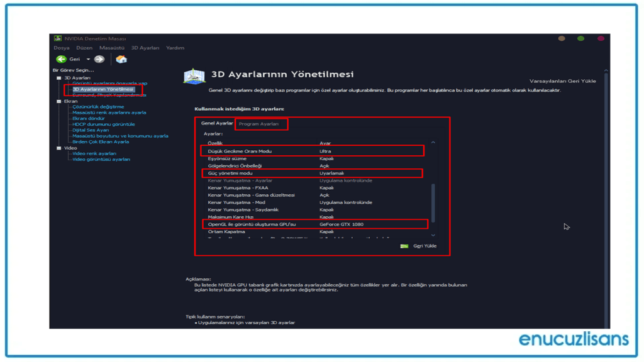644x362 pixels.
Task: Switch to the Program Ayarları tab
Action: click(260, 124)
